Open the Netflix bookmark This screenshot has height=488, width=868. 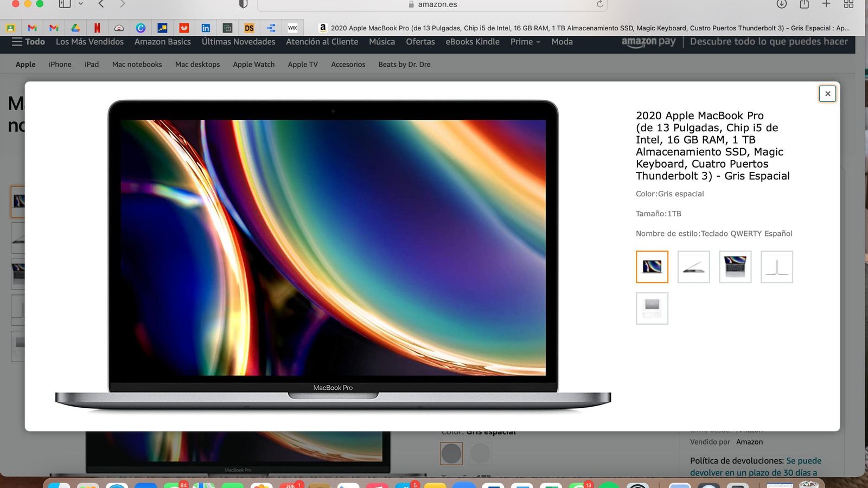click(98, 28)
